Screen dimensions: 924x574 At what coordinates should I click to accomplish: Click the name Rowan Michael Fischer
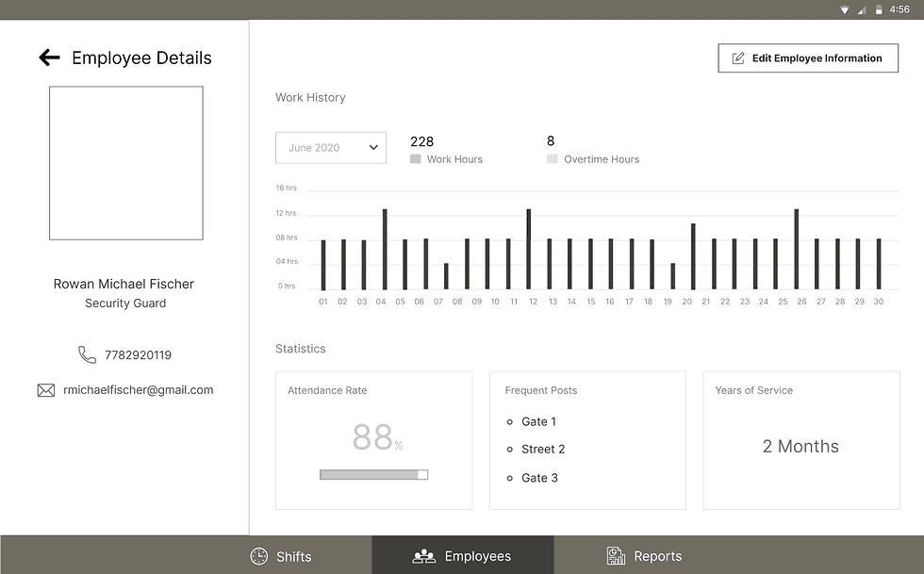click(124, 284)
